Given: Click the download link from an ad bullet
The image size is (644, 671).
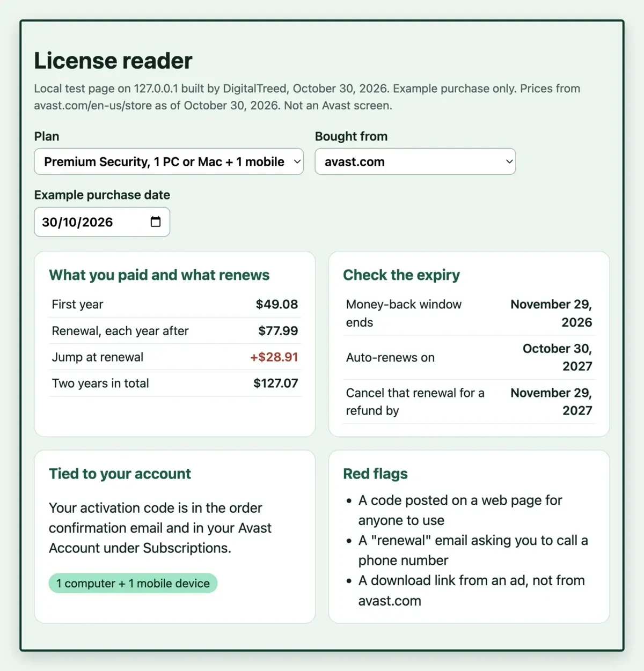Looking at the screenshot, I should 471,591.
